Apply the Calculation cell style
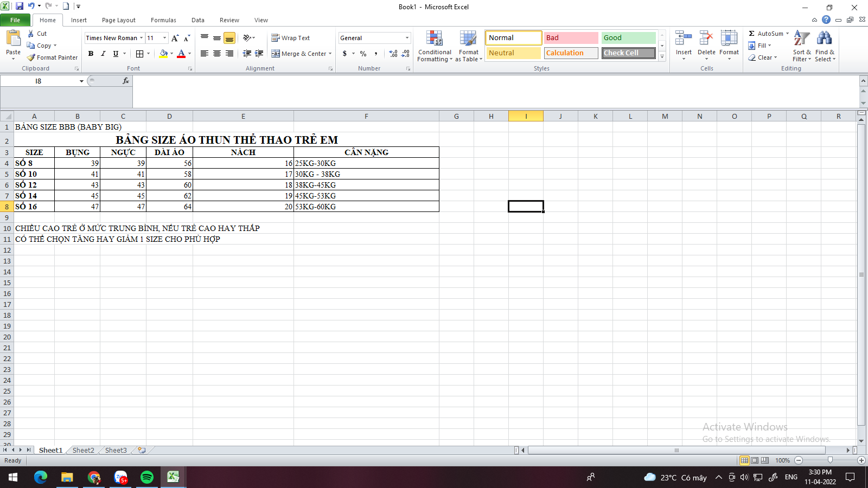 pos(571,53)
